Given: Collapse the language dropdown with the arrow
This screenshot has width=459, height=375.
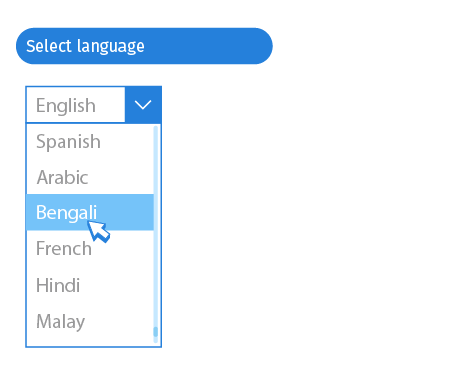Looking at the screenshot, I should [x=143, y=105].
